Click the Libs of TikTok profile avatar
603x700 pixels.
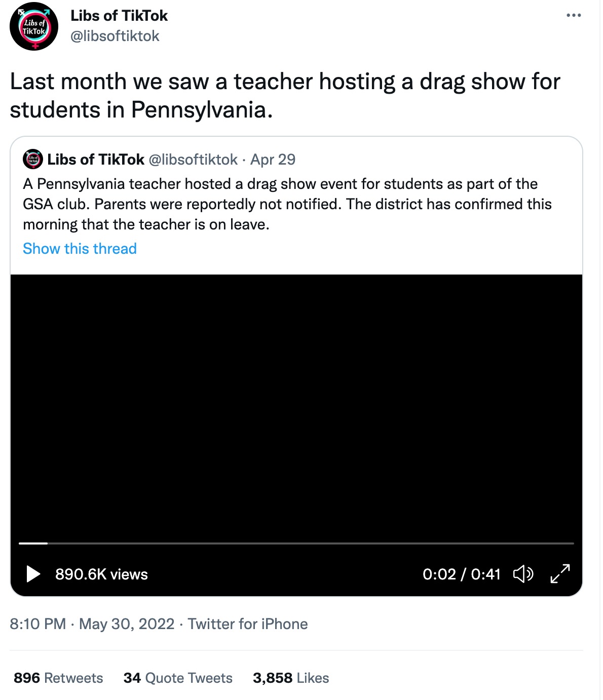[x=34, y=26]
